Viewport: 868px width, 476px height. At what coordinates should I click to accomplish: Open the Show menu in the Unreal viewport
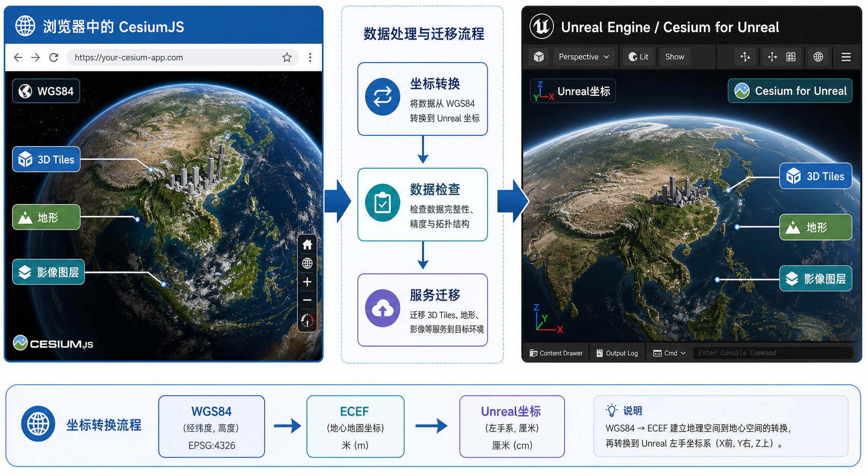point(675,57)
